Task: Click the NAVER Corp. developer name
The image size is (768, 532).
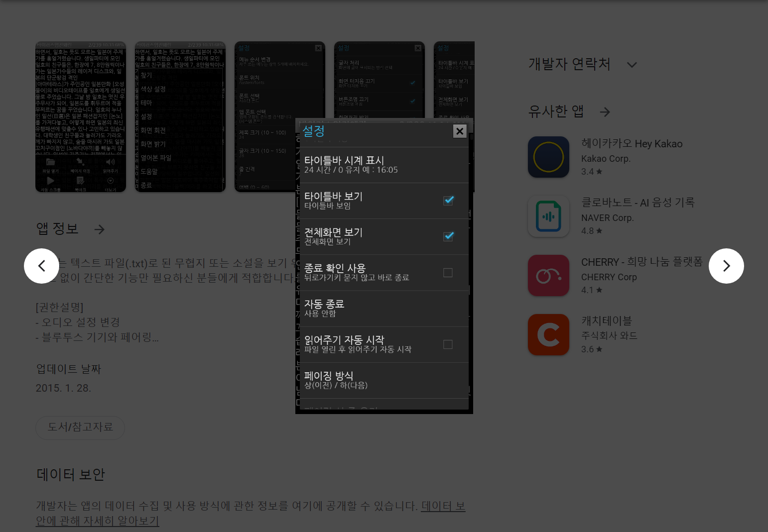Action: tap(607, 218)
